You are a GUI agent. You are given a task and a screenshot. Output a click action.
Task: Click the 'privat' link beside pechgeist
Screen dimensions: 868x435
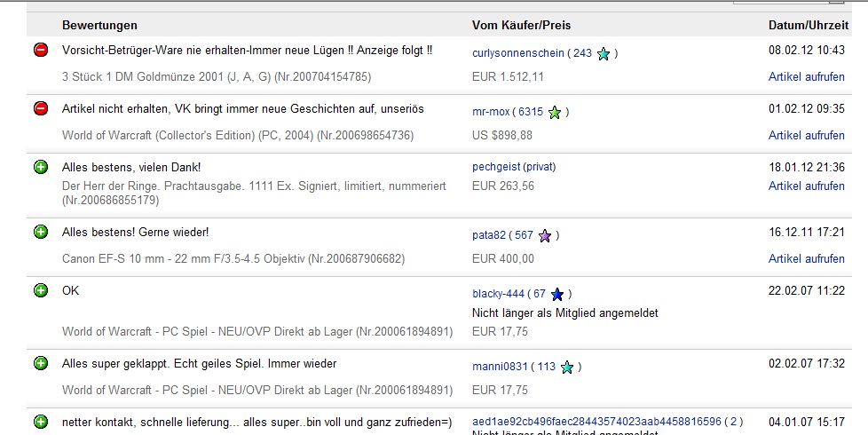tap(541, 167)
